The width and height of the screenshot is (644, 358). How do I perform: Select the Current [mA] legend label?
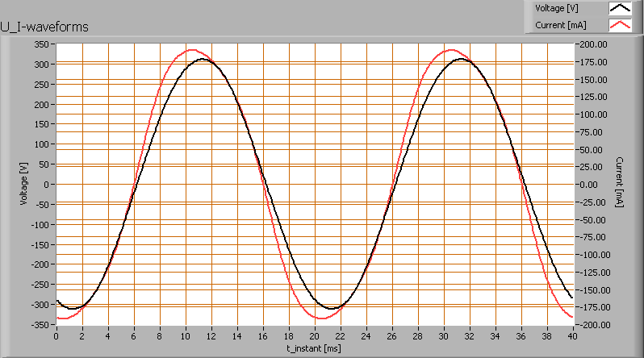[559, 26]
